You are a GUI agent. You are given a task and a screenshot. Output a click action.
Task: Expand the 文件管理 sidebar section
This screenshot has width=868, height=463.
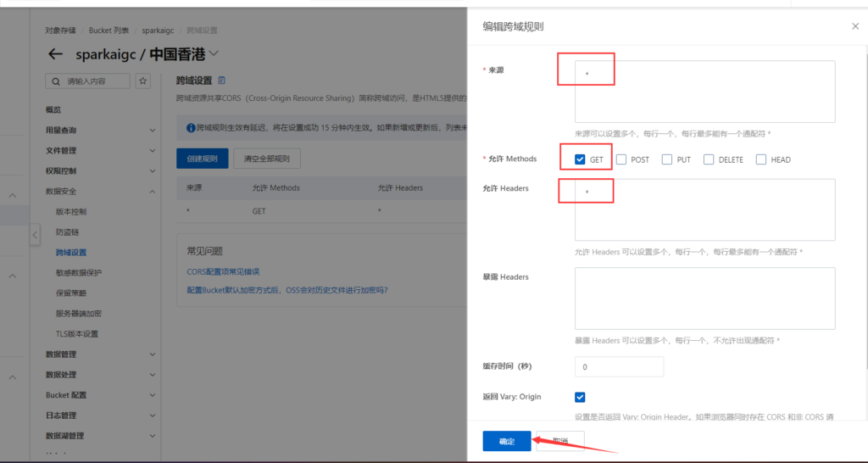152,151
